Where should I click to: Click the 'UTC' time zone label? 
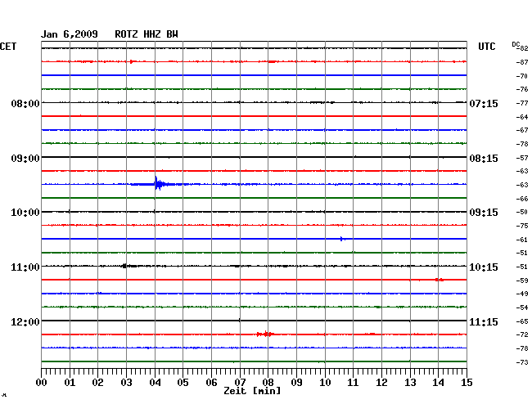coord(486,47)
